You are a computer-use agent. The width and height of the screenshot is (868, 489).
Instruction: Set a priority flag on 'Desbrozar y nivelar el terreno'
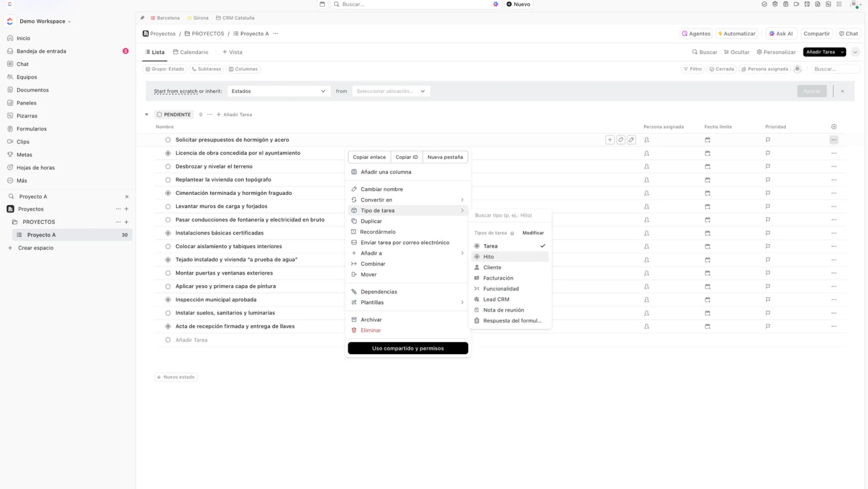coord(768,166)
